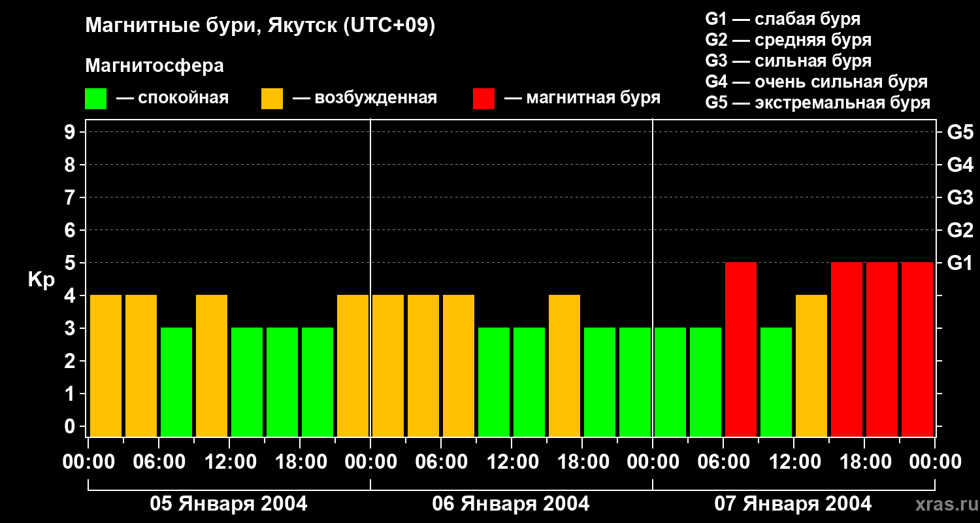Click the green 'спокойная' legend swatch
980x523 pixels.
96,99
